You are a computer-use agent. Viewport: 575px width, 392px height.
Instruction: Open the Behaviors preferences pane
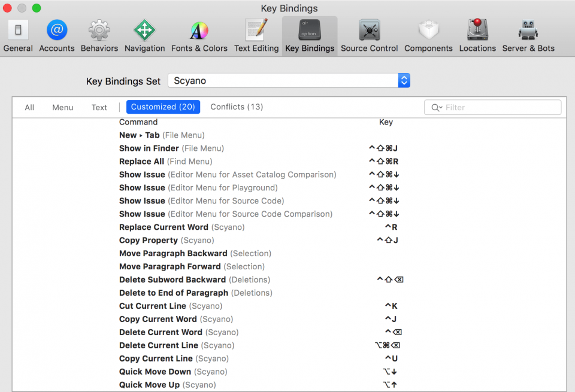(99, 35)
